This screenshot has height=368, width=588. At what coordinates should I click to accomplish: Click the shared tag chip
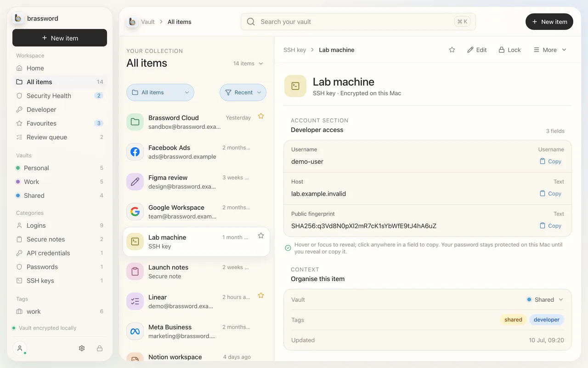(513, 320)
